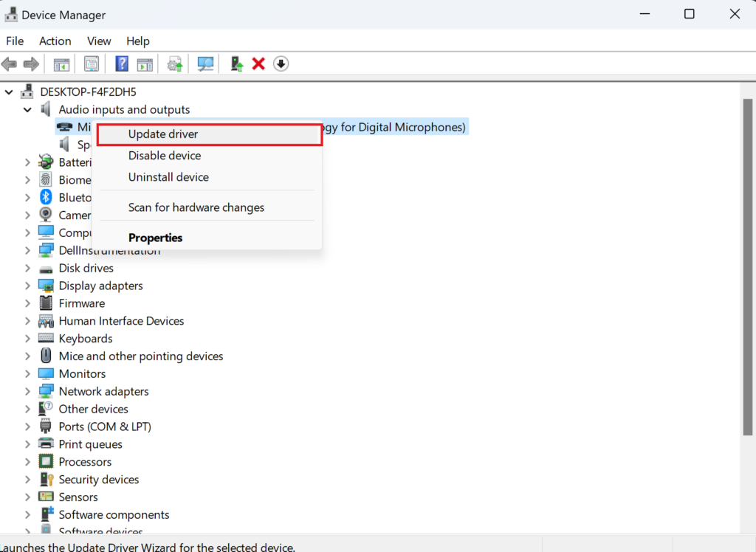This screenshot has width=756, height=552.
Task: Open Properties from the context menu
Action: 155,238
